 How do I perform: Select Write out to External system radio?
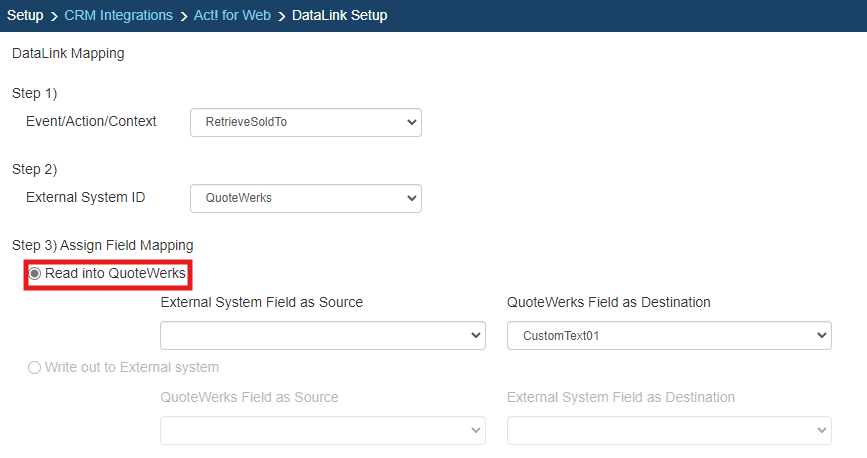[x=35, y=367]
